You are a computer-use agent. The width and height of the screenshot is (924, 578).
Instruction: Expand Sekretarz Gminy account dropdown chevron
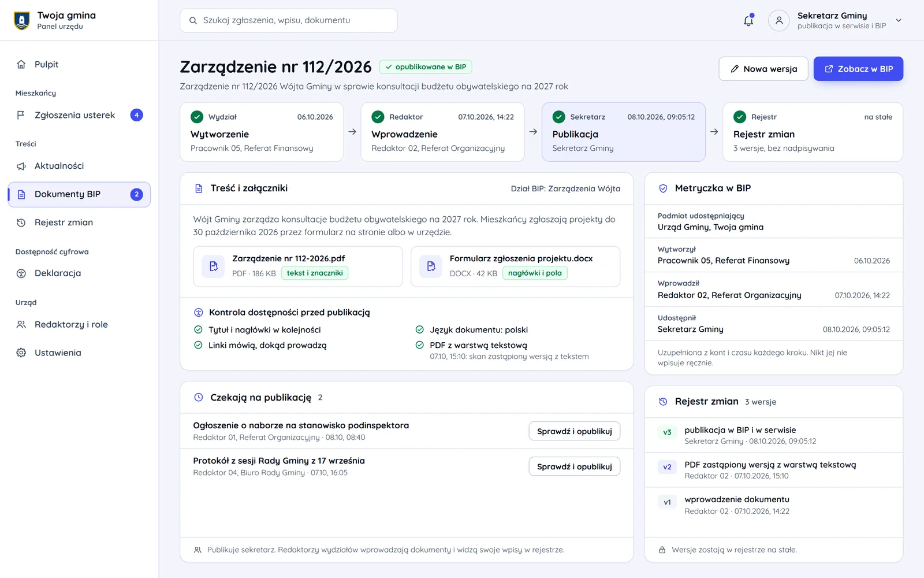[899, 20]
